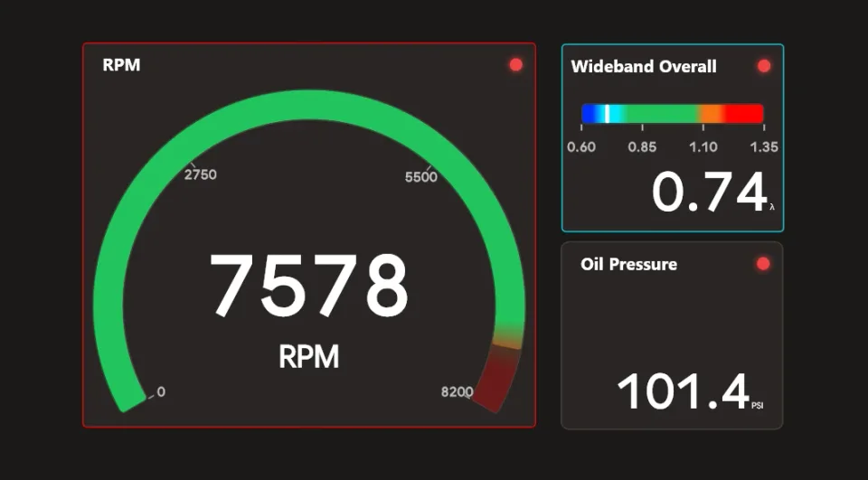Click the 7578 RPM readout value

pyautogui.click(x=308, y=285)
